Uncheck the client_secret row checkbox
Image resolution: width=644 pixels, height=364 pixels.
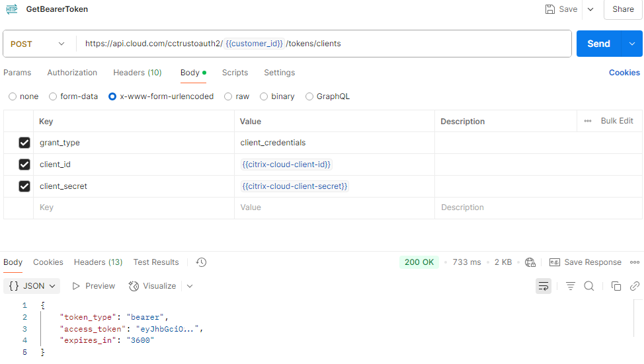pyautogui.click(x=24, y=186)
